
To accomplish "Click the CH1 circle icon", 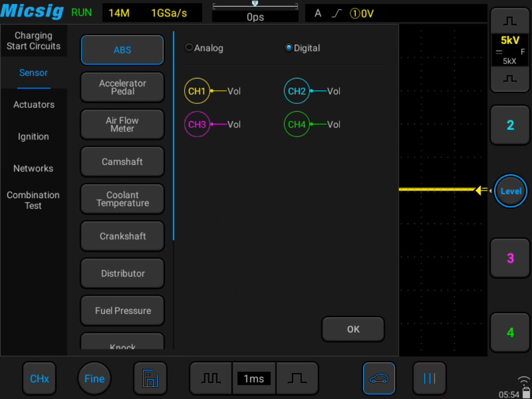I will [x=197, y=91].
